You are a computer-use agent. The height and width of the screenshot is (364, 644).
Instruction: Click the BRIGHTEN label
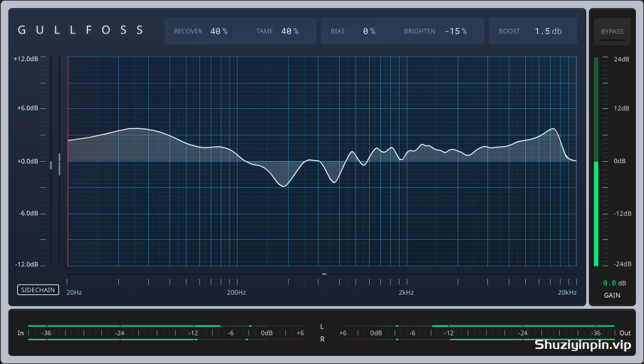tap(419, 31)
